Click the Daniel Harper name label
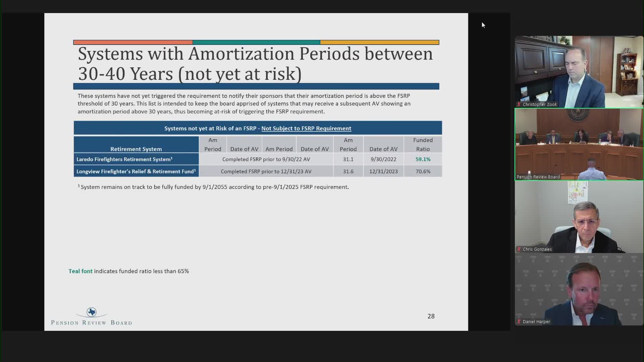Screen dimensions: 644x362 (536, 322)
